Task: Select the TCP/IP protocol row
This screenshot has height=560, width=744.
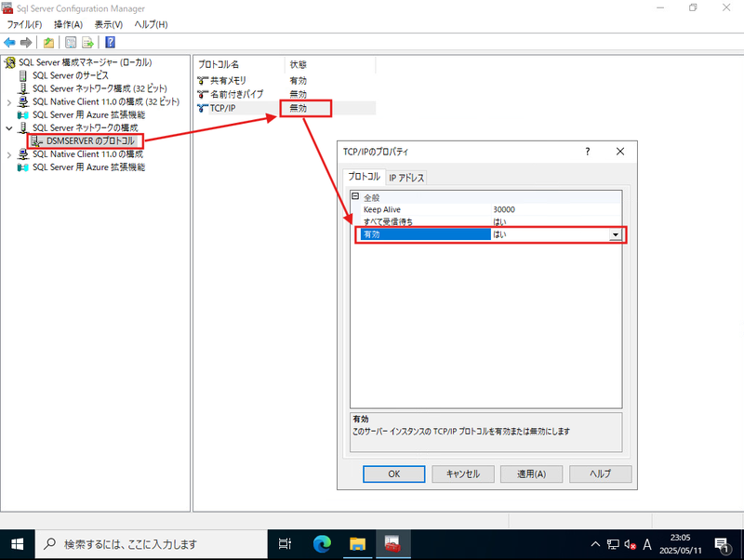Action: (x=286, y=108)
